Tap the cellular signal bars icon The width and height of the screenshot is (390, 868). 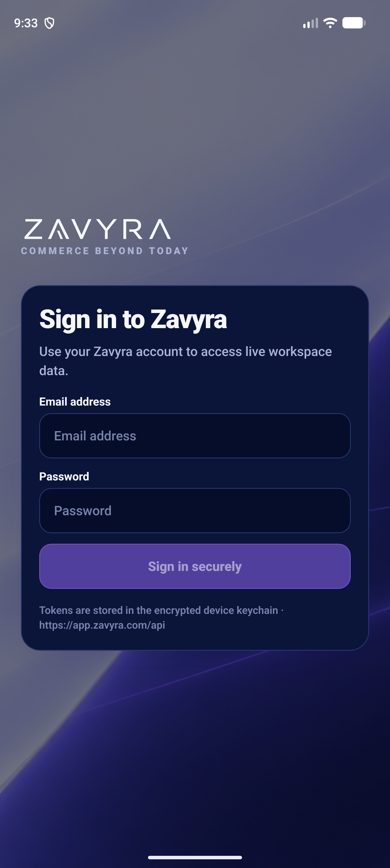(310, 23)
